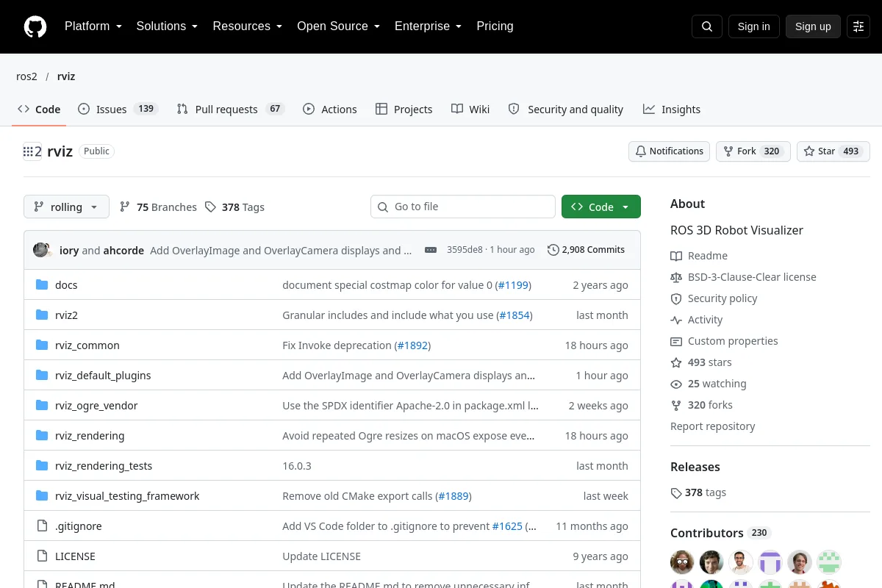Click the LICENSE file icon
This screenshot has height=588, width=882.
pyautogui.click(x=42, y=556)
